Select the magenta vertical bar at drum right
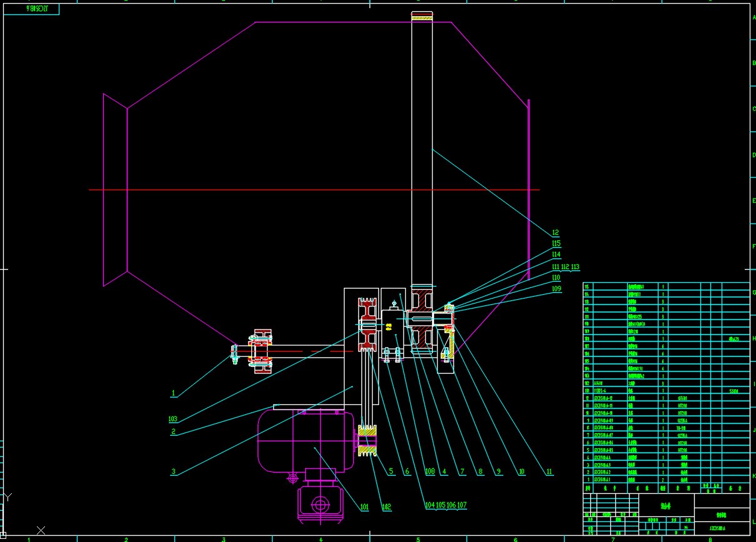Screen dimensions: 756x542 (528, 188)
